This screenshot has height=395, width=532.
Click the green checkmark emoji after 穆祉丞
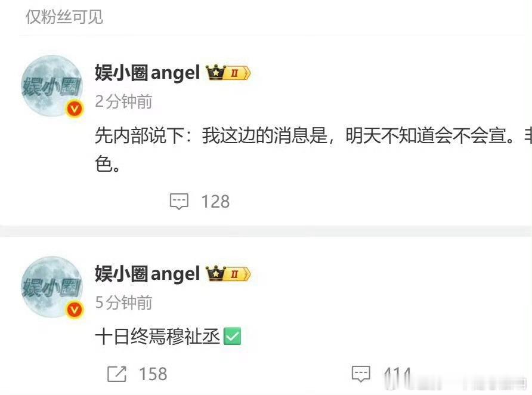click(233, 337)
